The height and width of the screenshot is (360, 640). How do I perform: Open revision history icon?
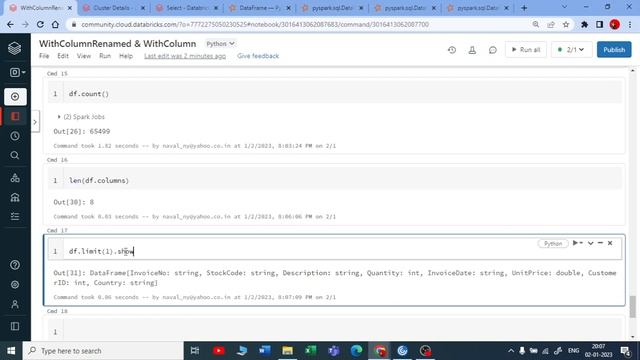pyautogui.click(x=452, y=50)
